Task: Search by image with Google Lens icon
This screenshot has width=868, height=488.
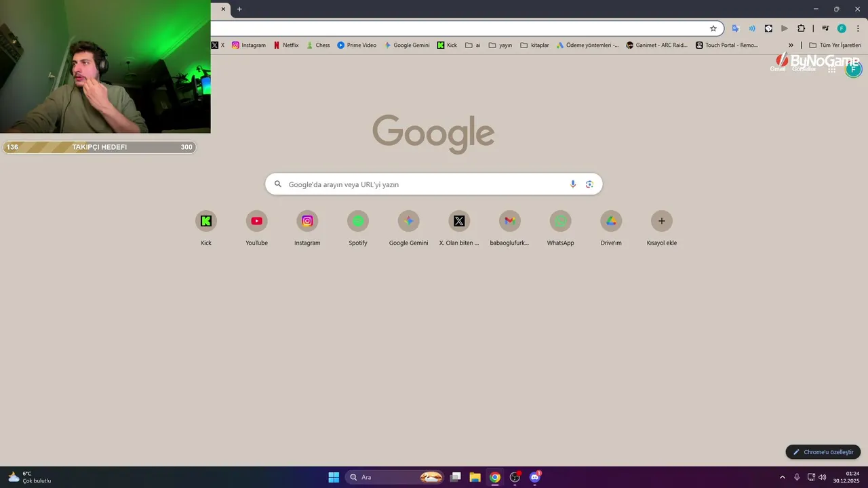Action: (589, 184)
